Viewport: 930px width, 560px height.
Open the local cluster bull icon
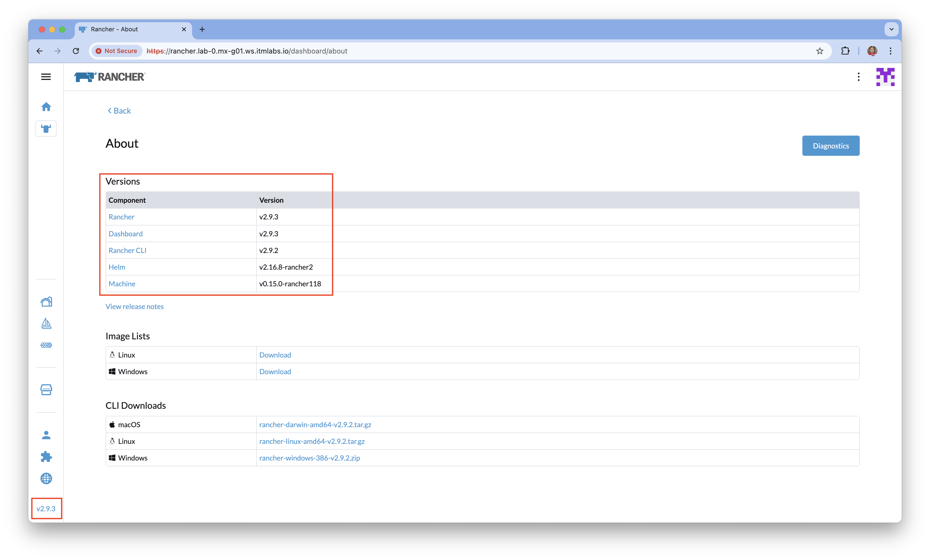[x=46, y=129]
